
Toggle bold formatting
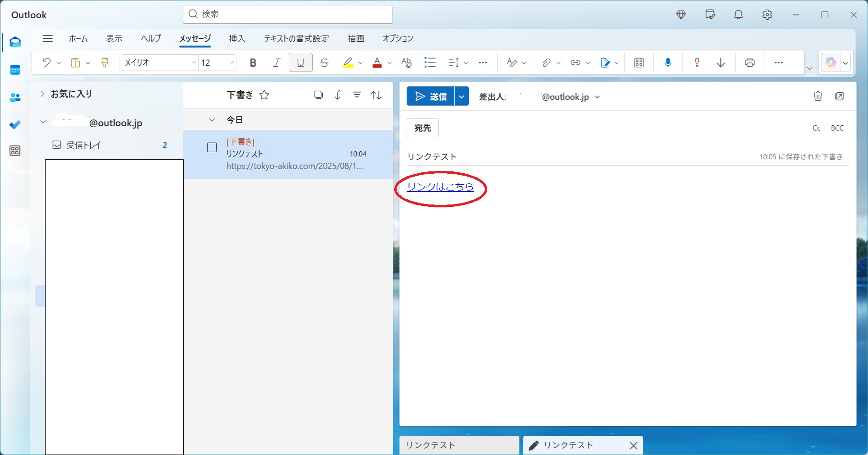pyautogui.click(x=253, y=63)
